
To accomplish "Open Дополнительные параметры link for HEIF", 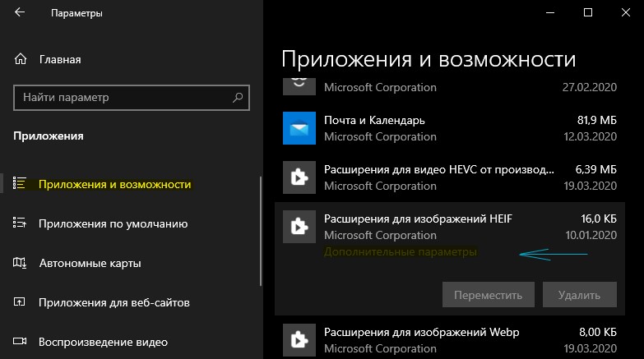I will 401,251.
